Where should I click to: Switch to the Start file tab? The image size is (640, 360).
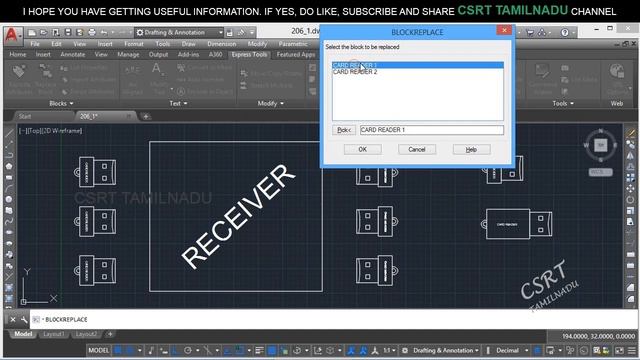25,116
